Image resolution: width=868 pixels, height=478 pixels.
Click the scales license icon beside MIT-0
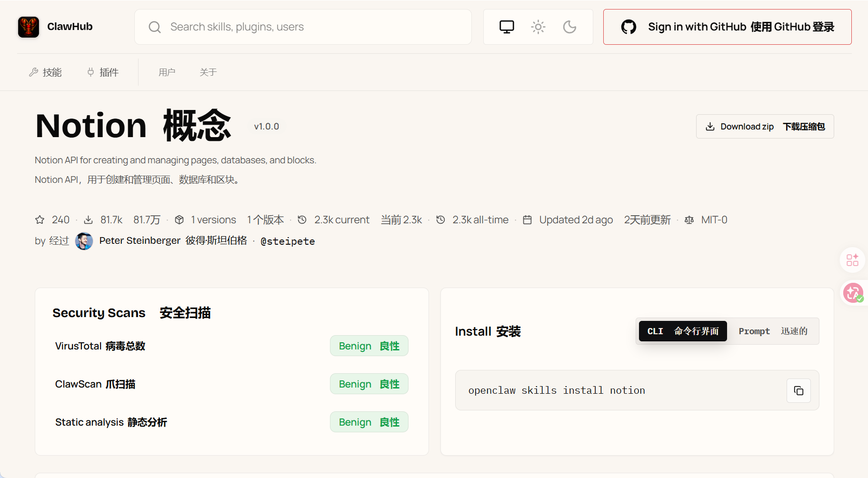(x=689, y=220)
